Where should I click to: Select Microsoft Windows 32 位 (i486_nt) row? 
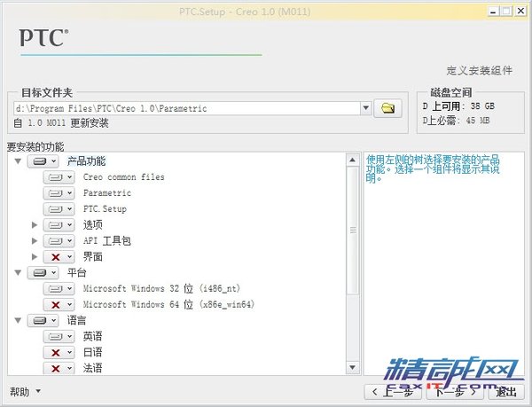click(162, 289)
